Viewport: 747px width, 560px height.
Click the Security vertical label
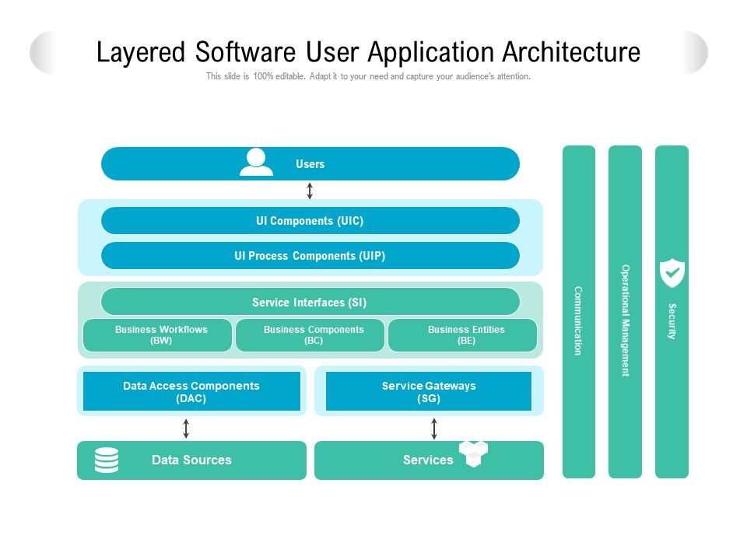point(672,321)
